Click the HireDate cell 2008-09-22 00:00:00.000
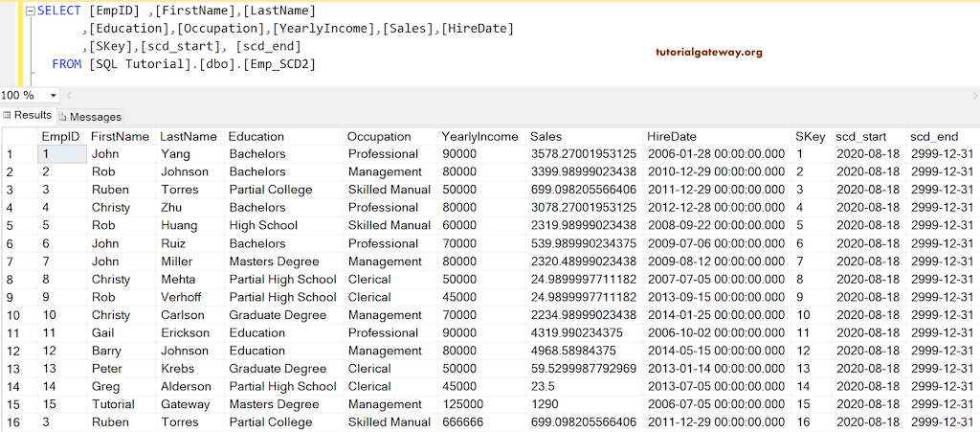 click(x=716, y=226)
